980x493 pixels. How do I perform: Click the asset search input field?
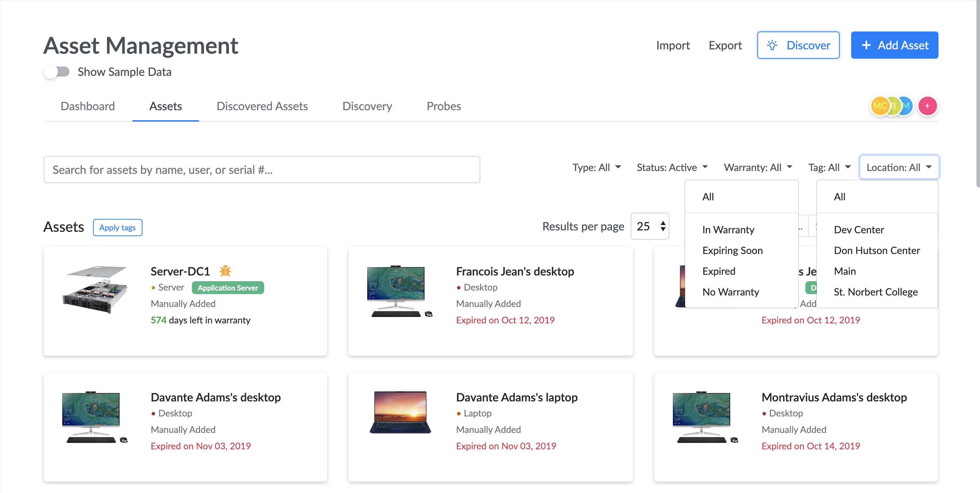click(x=262, y=170)
